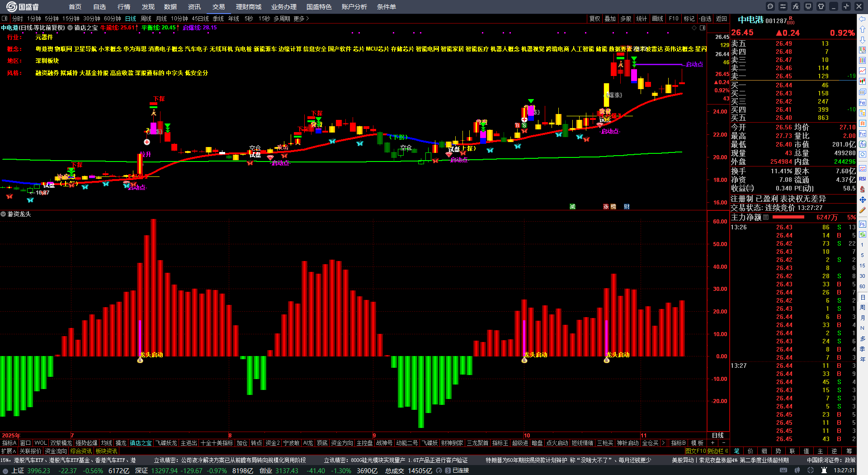Select the 镇店之宝 indicator tab
The image size is (868, 475).
141,443
